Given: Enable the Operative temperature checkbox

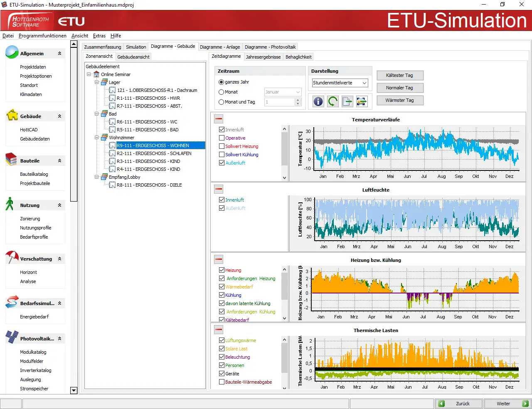Looking at the screenshot, I should [x=222, y=138].
